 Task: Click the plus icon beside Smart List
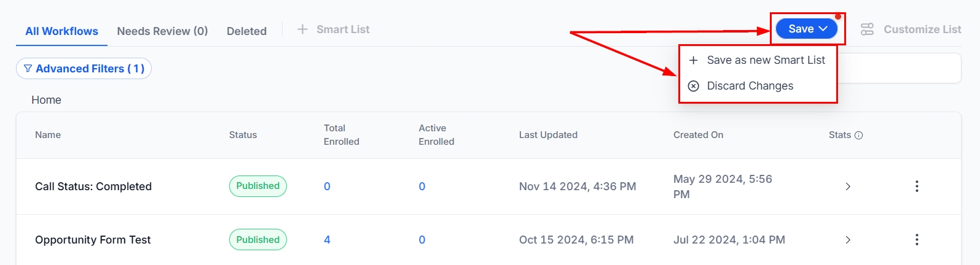click(302, 29)
